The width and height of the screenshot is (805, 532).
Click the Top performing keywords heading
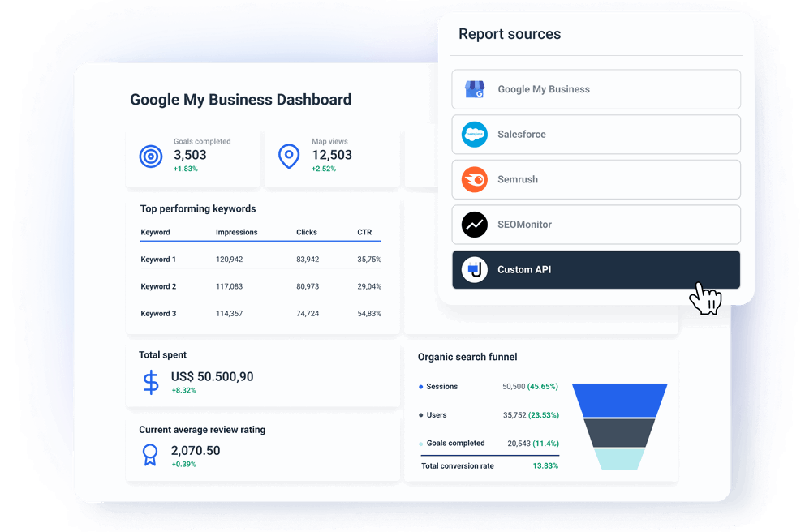pyautogui.click(x=198, y=208)
